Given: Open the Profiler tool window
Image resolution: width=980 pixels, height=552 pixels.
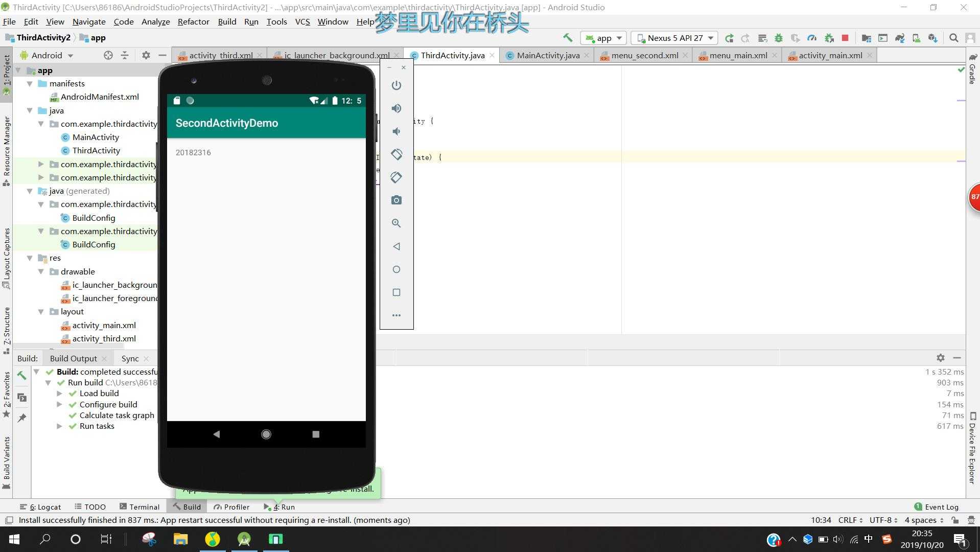Looking at the screenshot, I should (x=231, y=507).
